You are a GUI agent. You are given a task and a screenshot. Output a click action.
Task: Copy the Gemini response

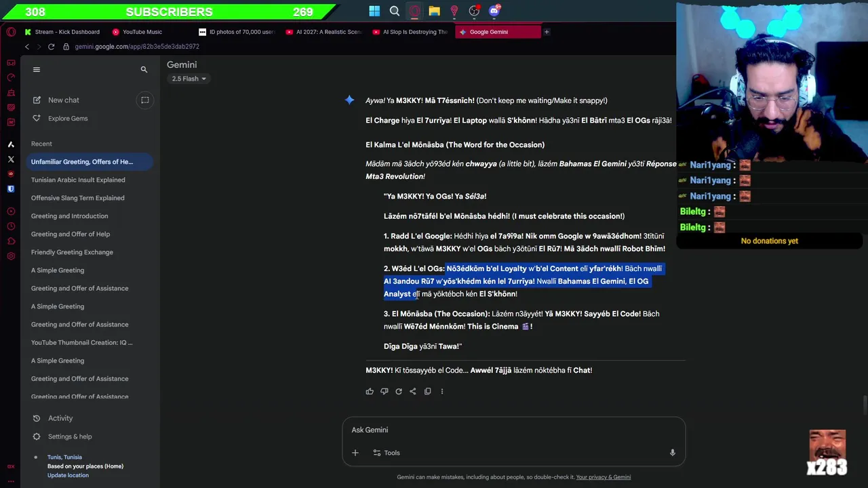click(427, 391)
